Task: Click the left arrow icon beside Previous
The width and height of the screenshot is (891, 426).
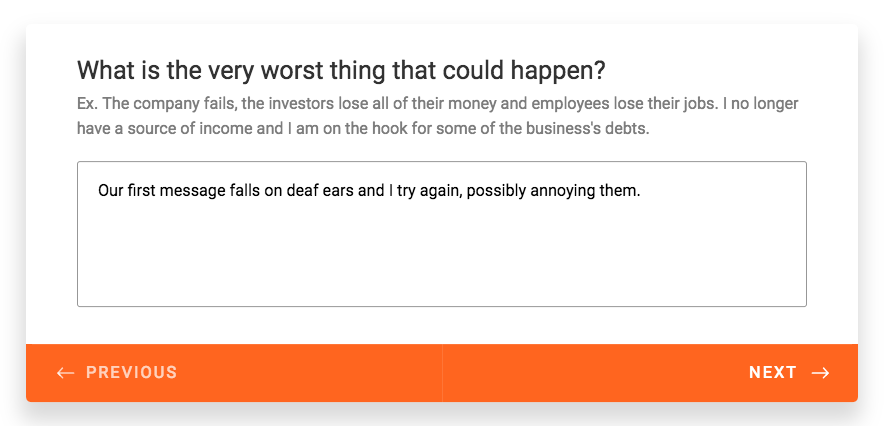Action: coord(66,373)
